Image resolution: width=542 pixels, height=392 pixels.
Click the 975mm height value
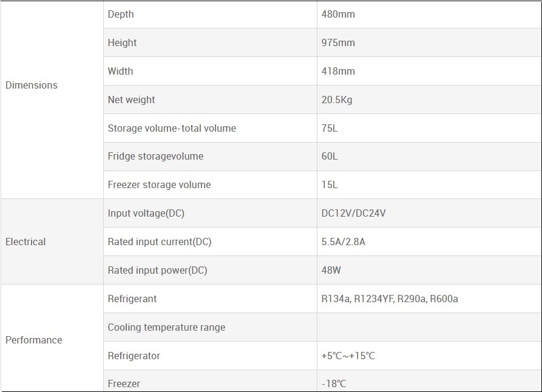tap(338, 42)
